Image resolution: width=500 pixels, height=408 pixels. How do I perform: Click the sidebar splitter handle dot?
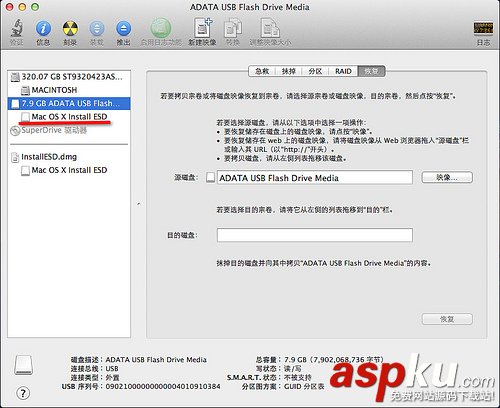tap(139, 203)
